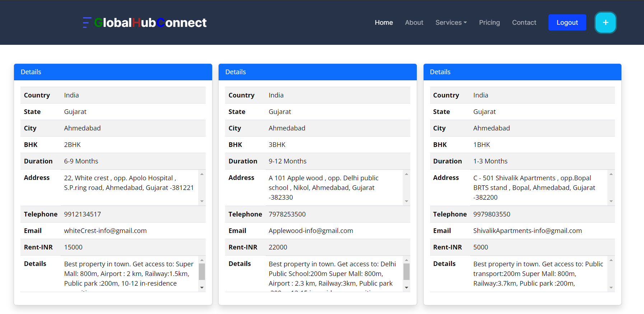Click scroll-down arrow in White Crest address box
Image resolution: width=644 pixels, height=314 pixels.
pos(202,201)
